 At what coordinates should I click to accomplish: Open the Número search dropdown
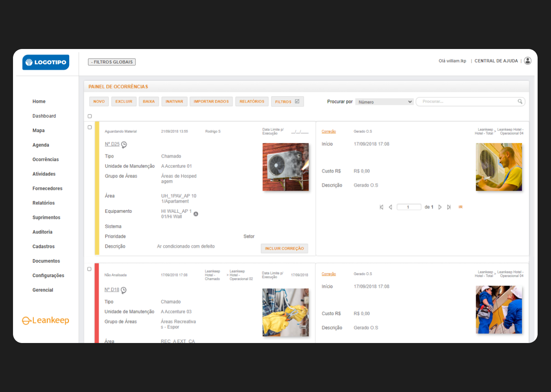coord(384,101)
